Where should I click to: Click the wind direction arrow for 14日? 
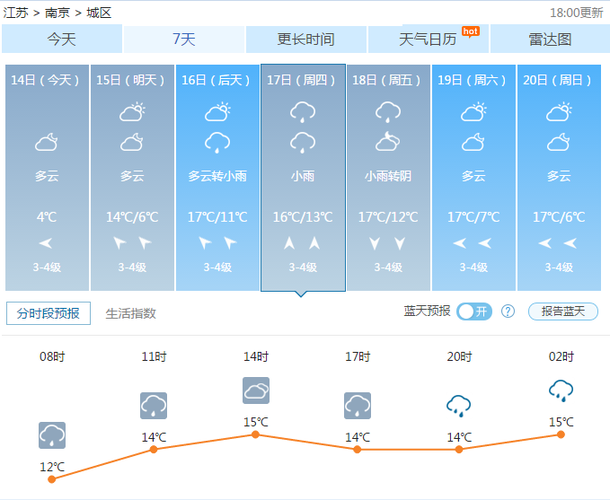coord(46,244)
